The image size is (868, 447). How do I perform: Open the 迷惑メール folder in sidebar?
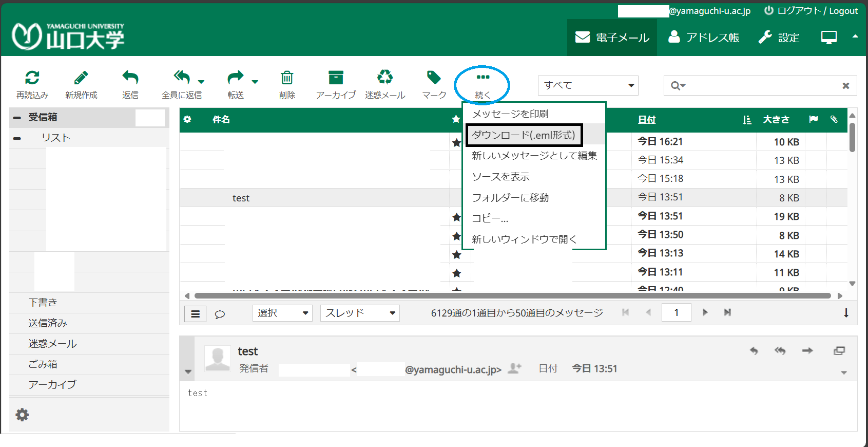tap(89, 344)
